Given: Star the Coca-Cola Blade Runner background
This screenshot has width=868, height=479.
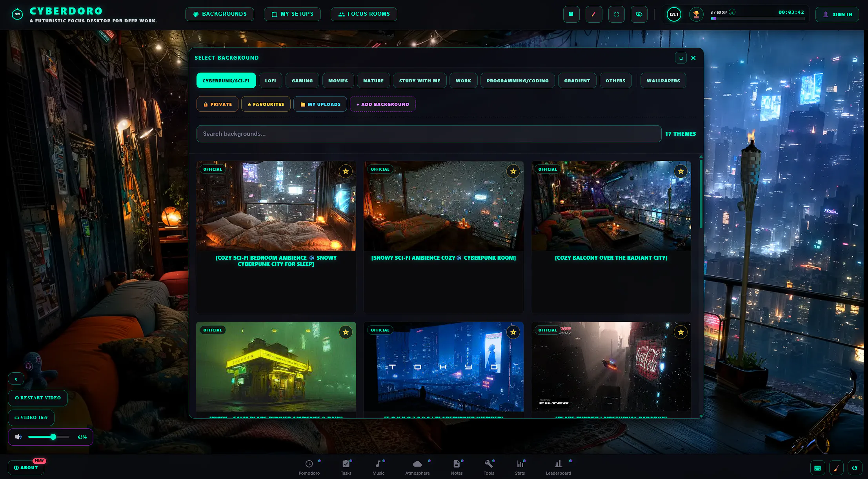Looking at the screenshot, I should [681, 332].
